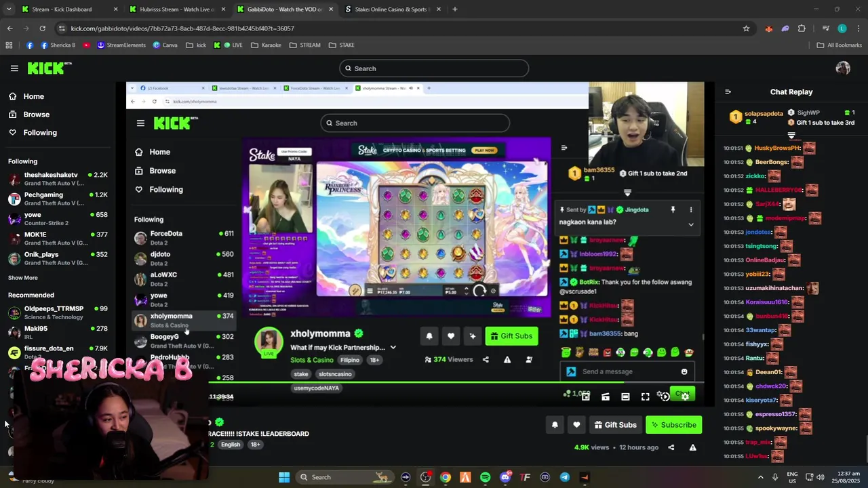
Task: Open the Chrome extensions puzzle icon
Action: 802,28
